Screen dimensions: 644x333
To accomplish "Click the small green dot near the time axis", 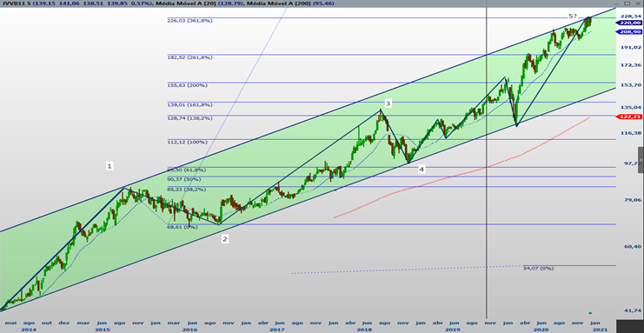I will coord(590,313).
